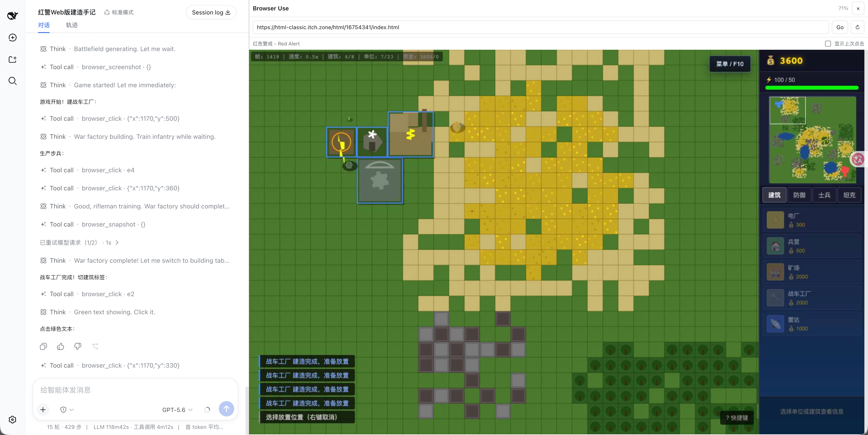Click the URL address field
868x435 pixels.
pos(541,27)
